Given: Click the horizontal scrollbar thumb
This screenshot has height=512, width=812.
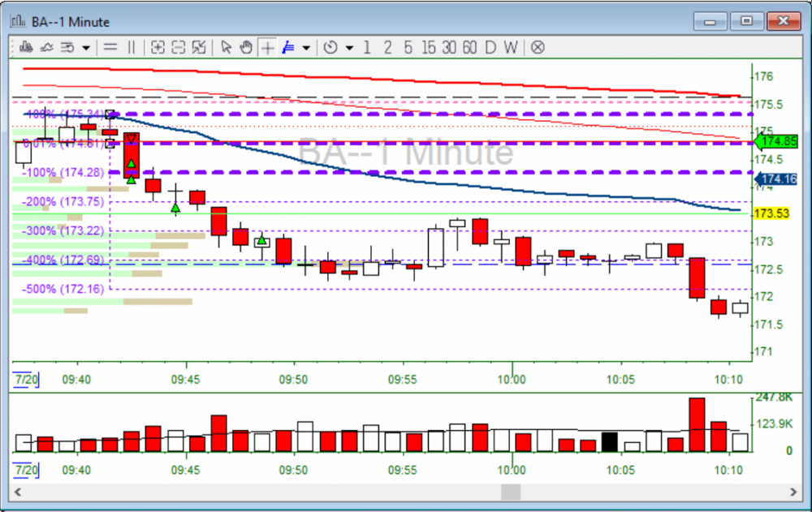Looking at the screenshot, I should (511, 492).
